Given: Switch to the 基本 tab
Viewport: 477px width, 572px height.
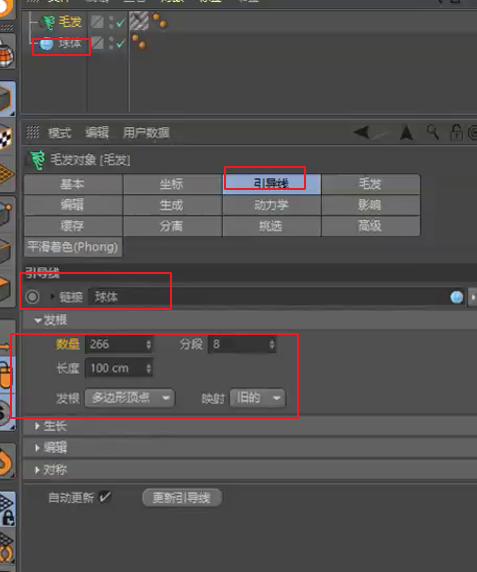Looking at the screenshot, I should [x=73, y=184].
